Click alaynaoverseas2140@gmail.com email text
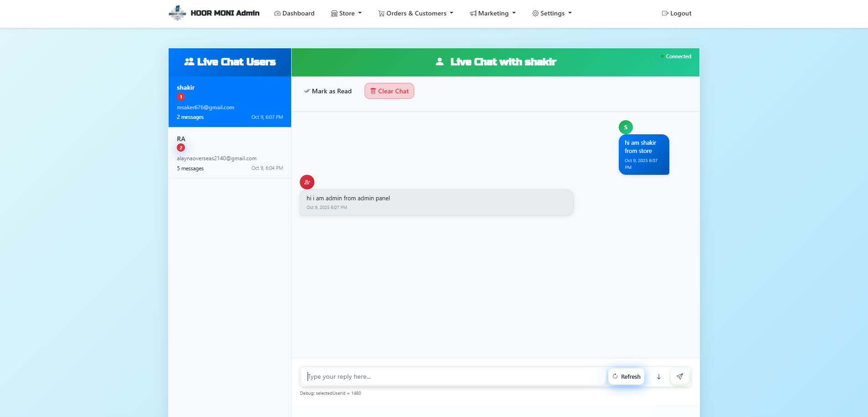Viewport: 868px width, 417px height. [217, 158]
